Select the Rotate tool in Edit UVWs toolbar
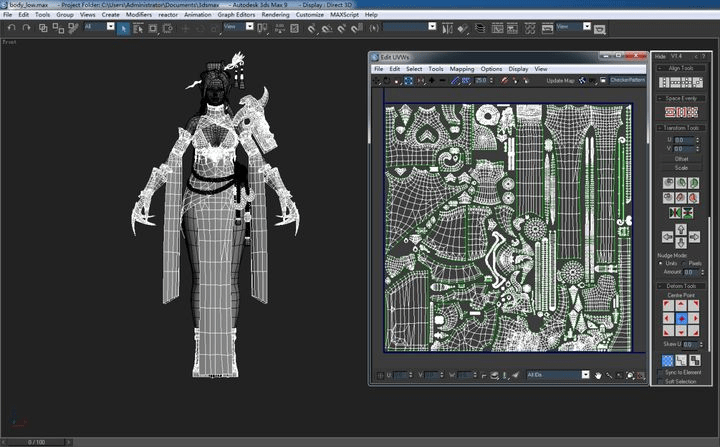The width and height of the screenshot is (720, 447). click(387, 81)
